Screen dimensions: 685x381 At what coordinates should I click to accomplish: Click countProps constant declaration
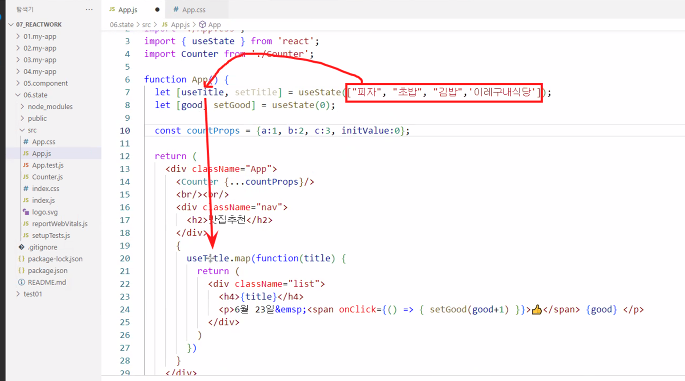coord(213,131)
